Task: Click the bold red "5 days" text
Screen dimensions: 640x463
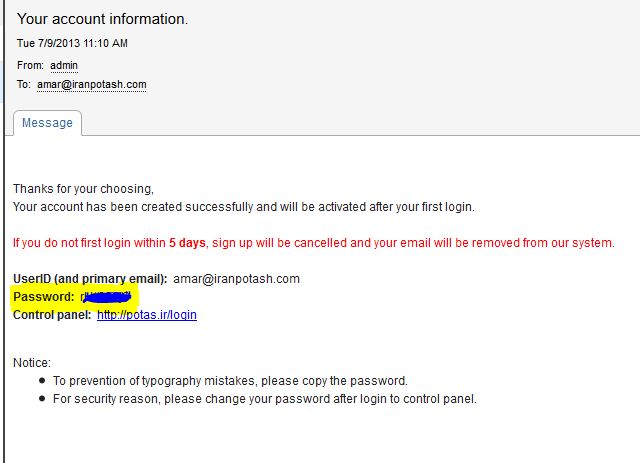Action: coord(187,243)
